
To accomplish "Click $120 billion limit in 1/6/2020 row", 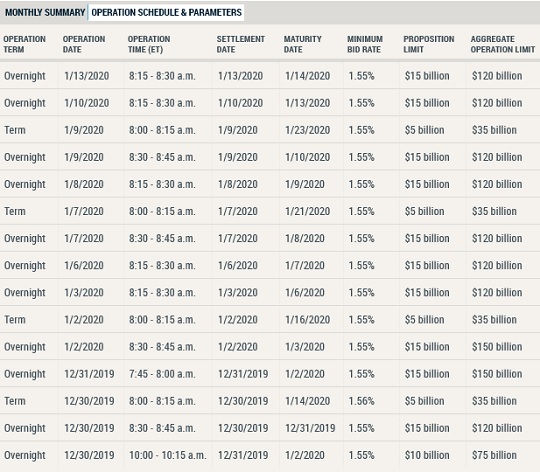I will [497, 265].
